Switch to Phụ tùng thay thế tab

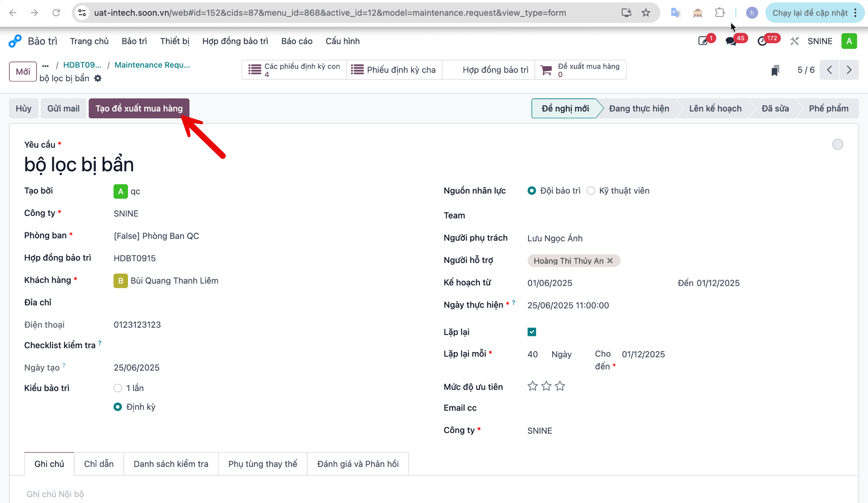pos(263,464)
